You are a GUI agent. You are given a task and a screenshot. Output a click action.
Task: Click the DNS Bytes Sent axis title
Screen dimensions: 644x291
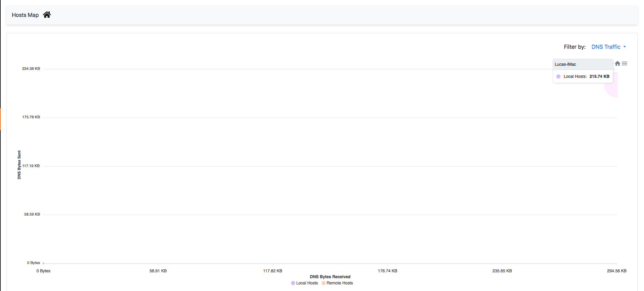[19, 165]
